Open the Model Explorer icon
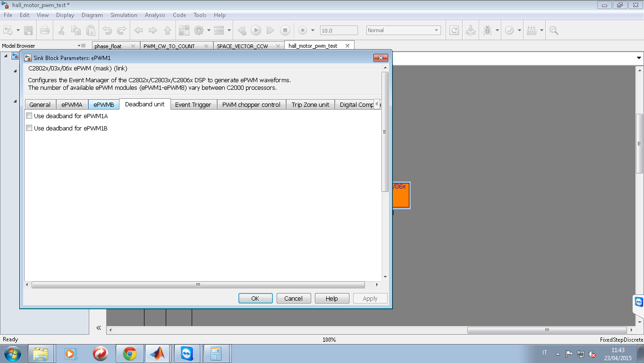 (219, 30)
